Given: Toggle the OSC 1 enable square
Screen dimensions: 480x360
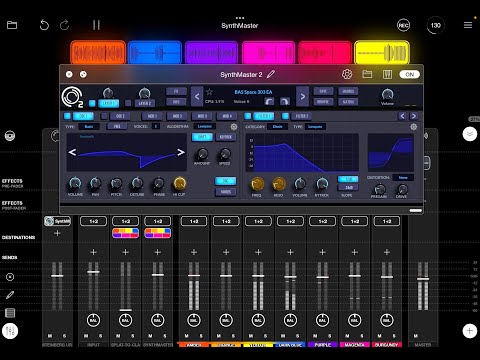Looking at the screenshot, I should (67, 116).
